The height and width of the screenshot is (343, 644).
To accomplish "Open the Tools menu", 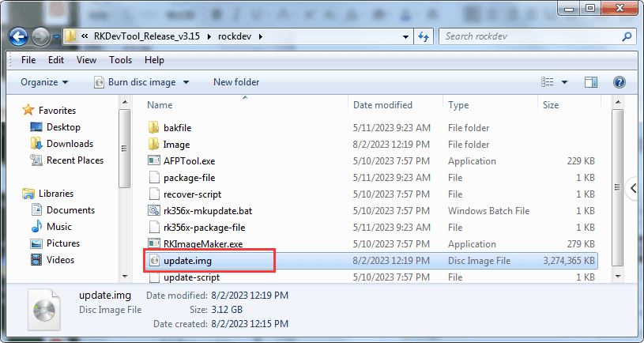I will tap(121, 60).
